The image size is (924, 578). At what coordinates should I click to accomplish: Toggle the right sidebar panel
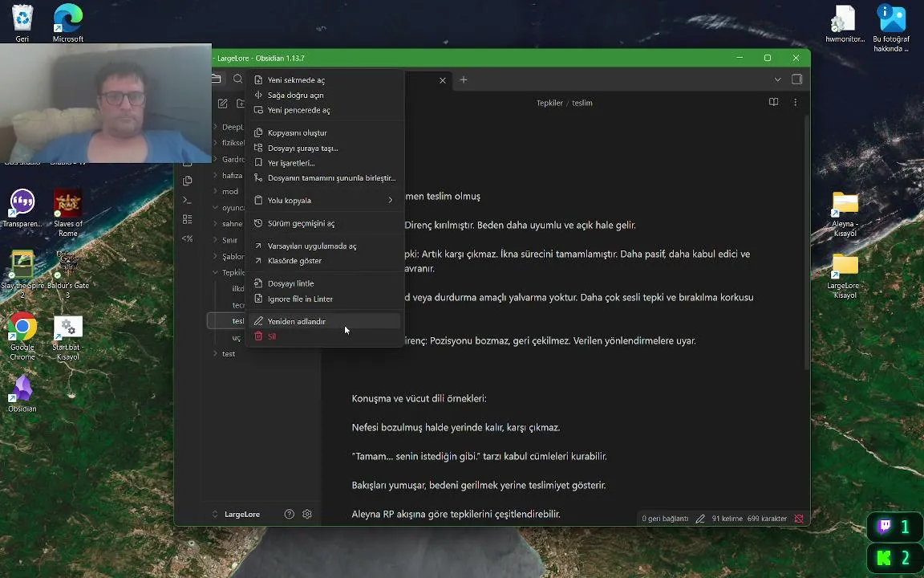pyautogui.click(x=796, y=79)
